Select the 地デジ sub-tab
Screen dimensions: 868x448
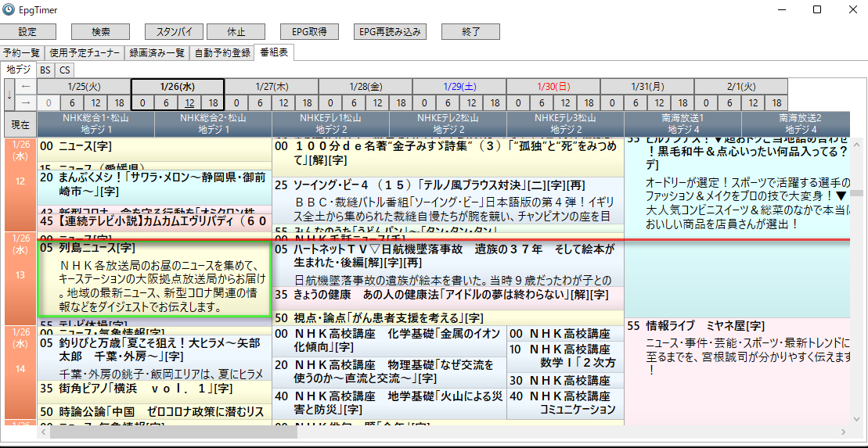pyautogui.click(x=18, y=69)
